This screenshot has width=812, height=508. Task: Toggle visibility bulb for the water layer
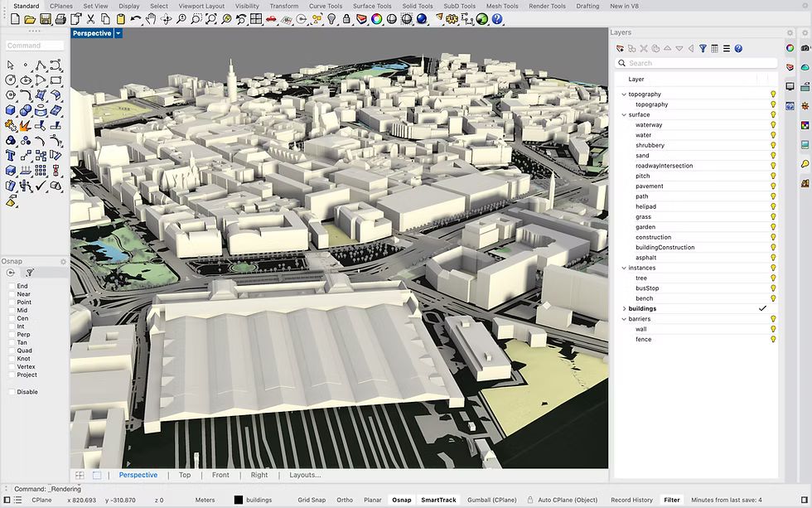(x=772, y=135)
